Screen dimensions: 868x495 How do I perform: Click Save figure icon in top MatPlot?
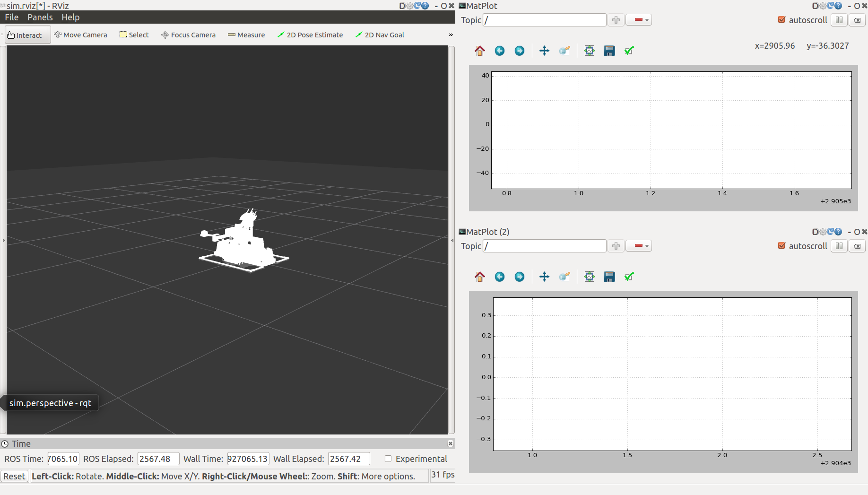609,51
